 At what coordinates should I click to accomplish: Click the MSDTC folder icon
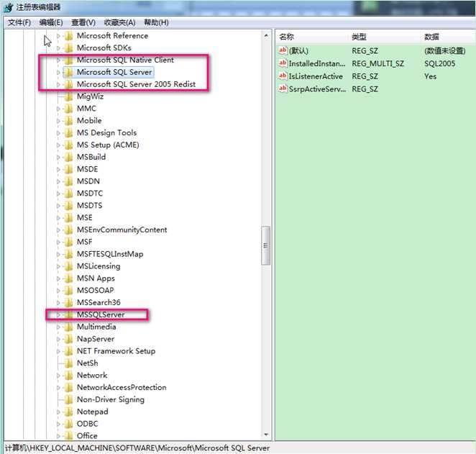[x=69, y=194]
